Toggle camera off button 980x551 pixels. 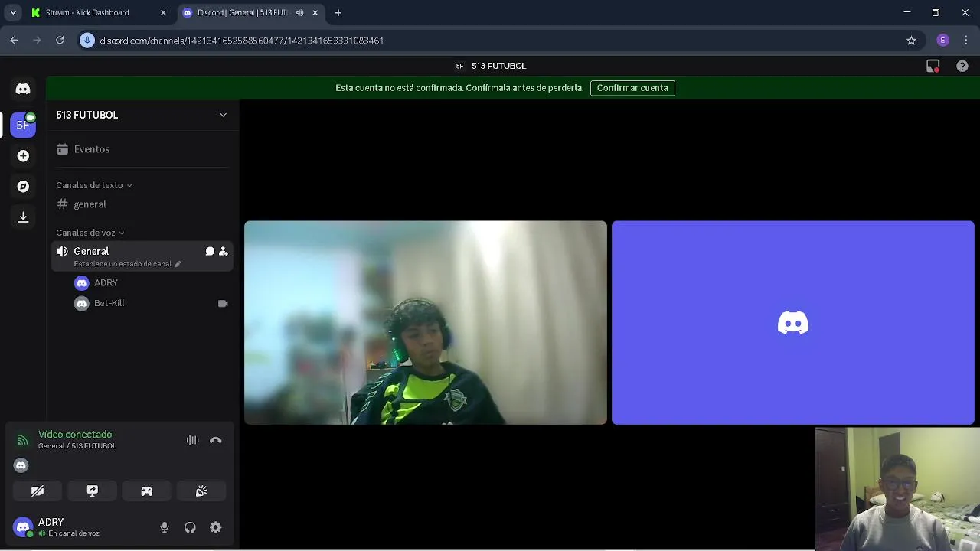38,491
